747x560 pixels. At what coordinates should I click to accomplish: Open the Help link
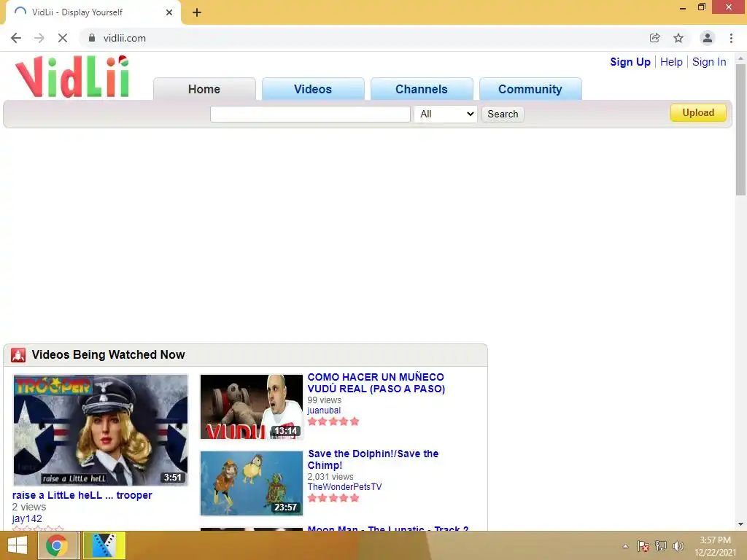pyautogui.click(x=671, y=62)
